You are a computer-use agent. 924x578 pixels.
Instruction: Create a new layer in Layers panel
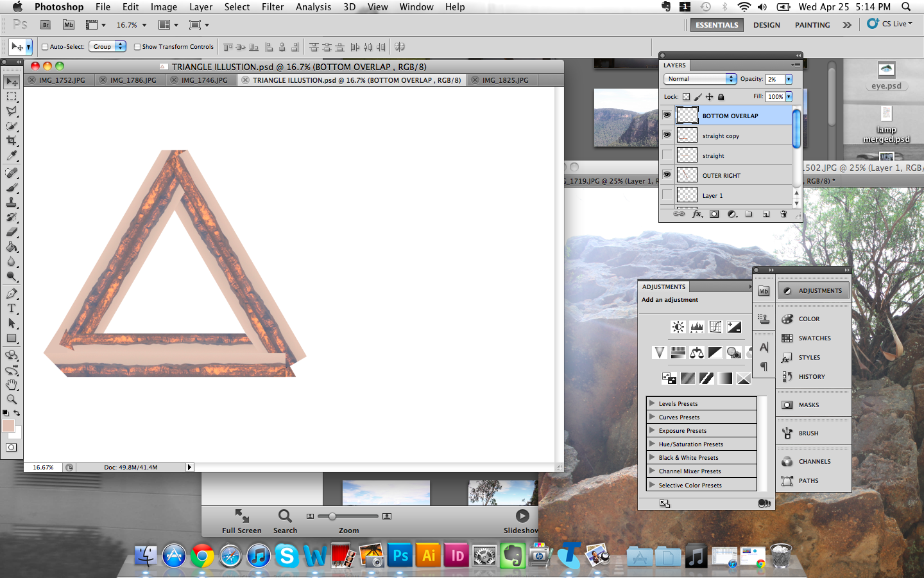766,214
